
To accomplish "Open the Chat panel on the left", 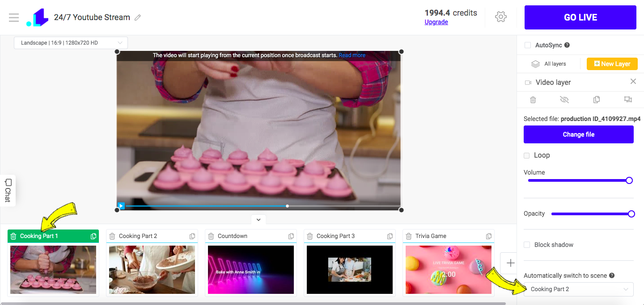I will point(8,190).
